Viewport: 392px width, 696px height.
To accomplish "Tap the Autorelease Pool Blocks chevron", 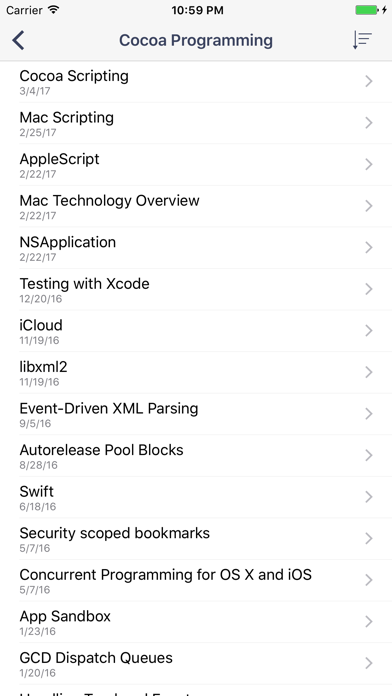I will 368,455.
